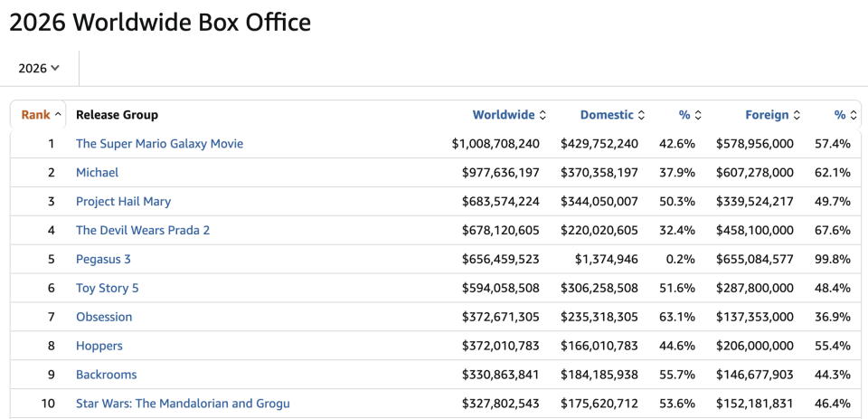
Task: Open the Michael release page
Action: [x=97, y=172]
